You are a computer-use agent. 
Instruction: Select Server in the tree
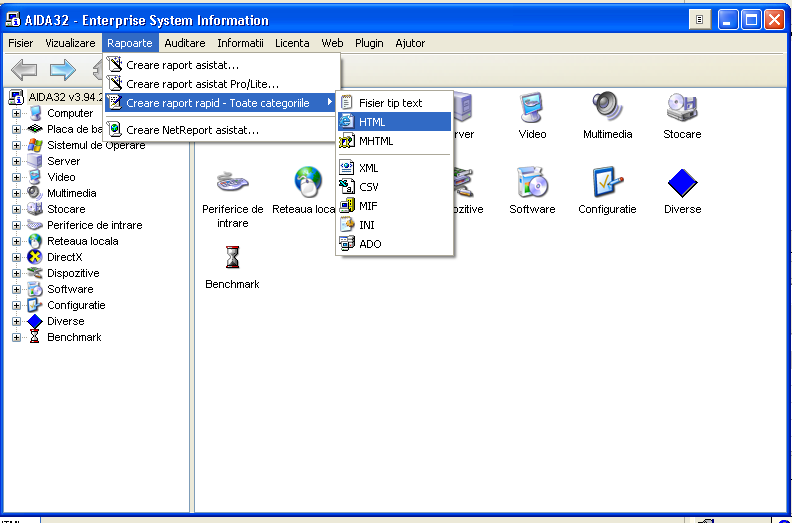point(64,161)
